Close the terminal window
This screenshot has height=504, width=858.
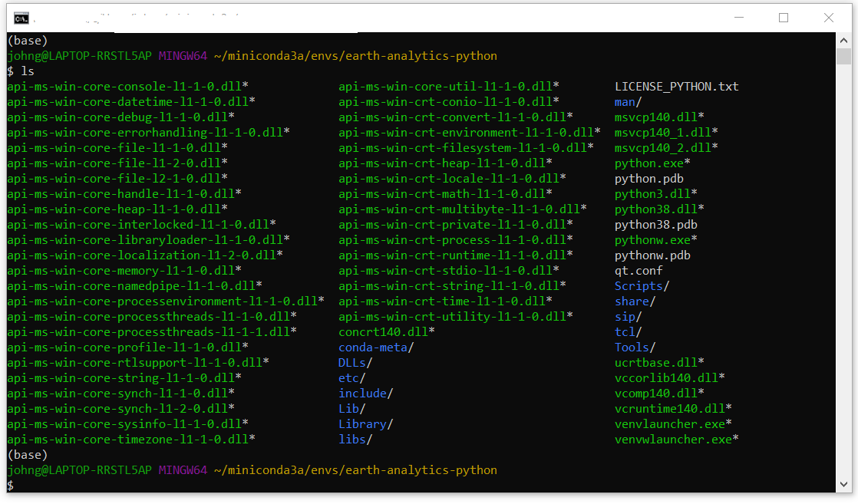point(829,18)
